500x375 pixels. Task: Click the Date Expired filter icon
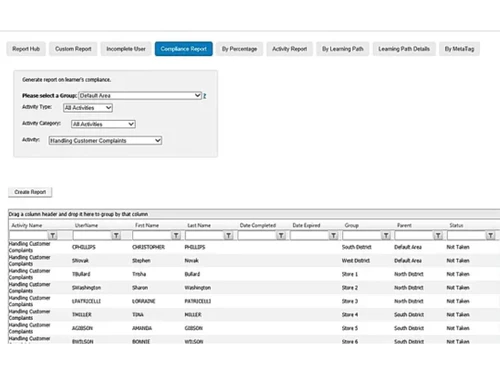pyautogui.click(x=333, y=236)
